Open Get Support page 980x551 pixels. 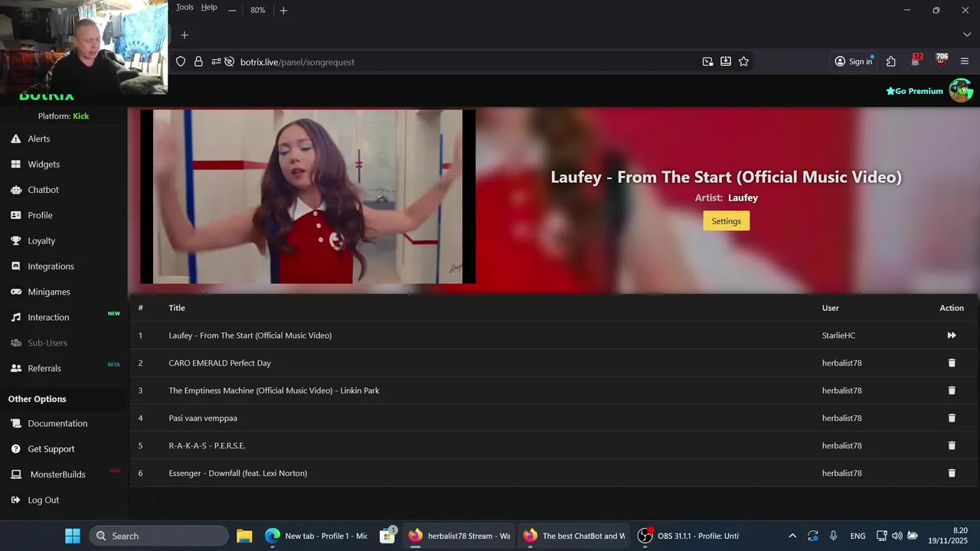(51, 448)
